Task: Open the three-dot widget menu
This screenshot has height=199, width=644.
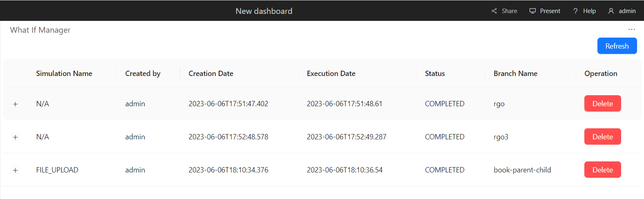Action: click(632, 29)
